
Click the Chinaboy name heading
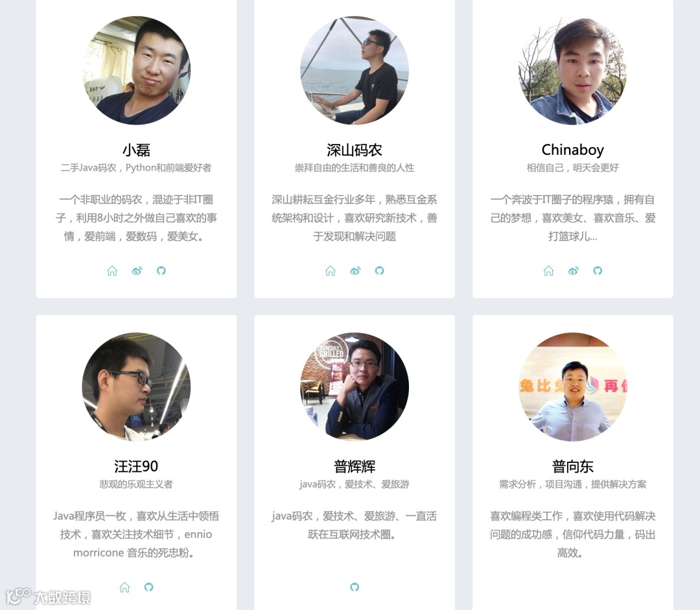573,150
